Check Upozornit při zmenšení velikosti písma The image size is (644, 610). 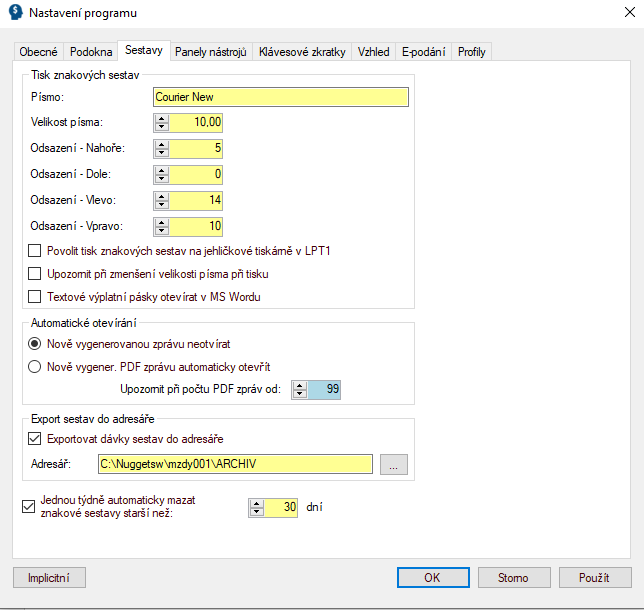35,274
